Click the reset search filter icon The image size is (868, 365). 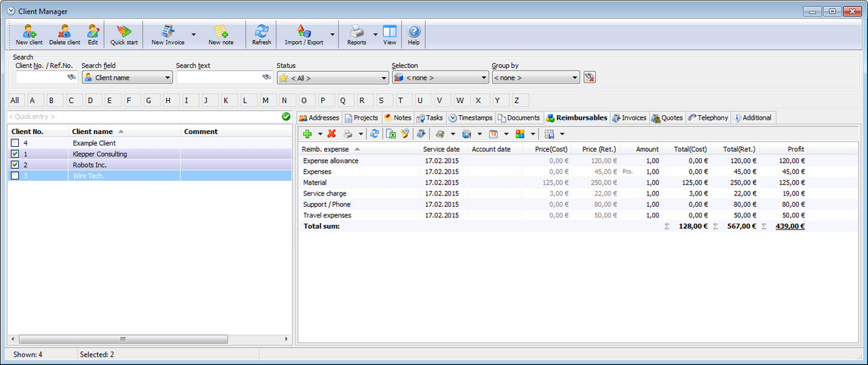(x=589, y=77)
